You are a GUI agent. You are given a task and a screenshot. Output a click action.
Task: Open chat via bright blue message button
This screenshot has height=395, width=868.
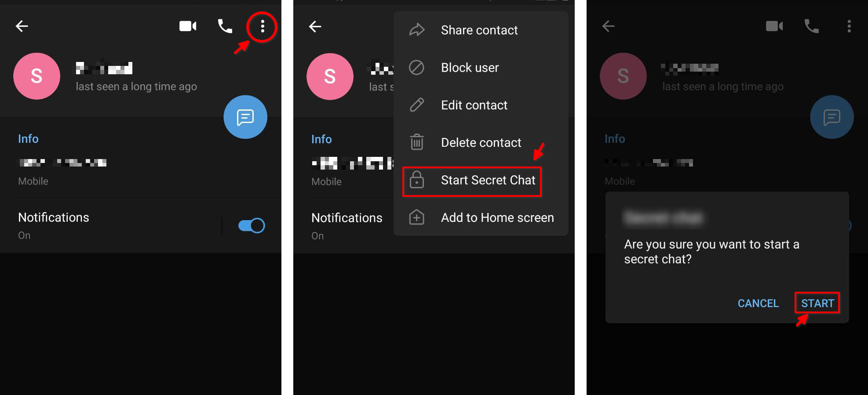[x=245, y=117]
